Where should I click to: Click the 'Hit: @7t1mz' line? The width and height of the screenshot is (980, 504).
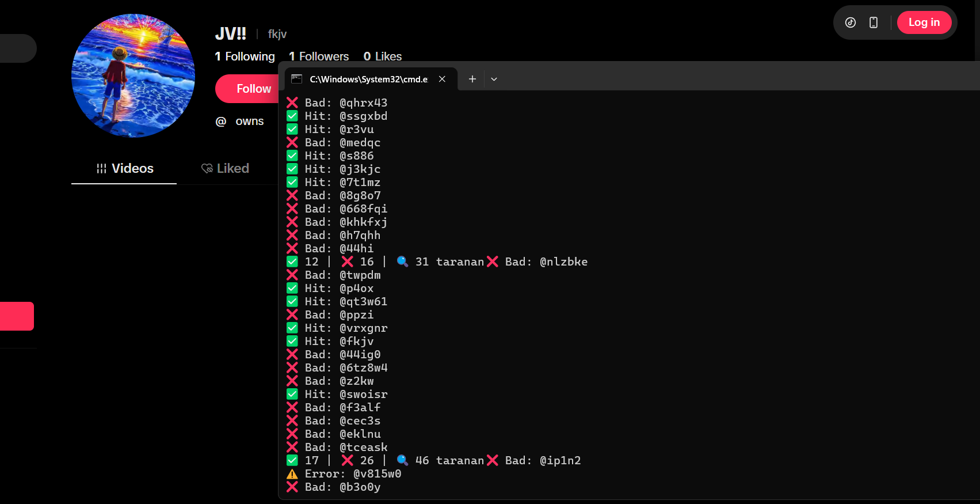(334, 182)
